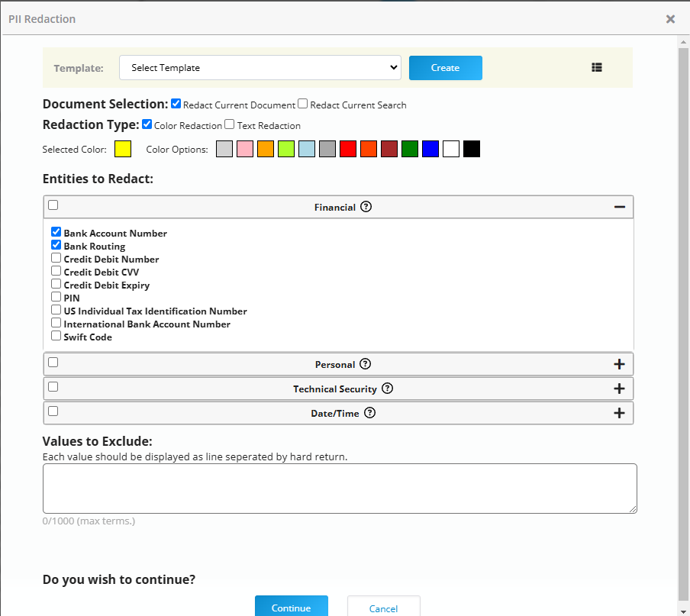Check the Swift Code option
This screenshot has height=616, width=690.
(56, 334)
